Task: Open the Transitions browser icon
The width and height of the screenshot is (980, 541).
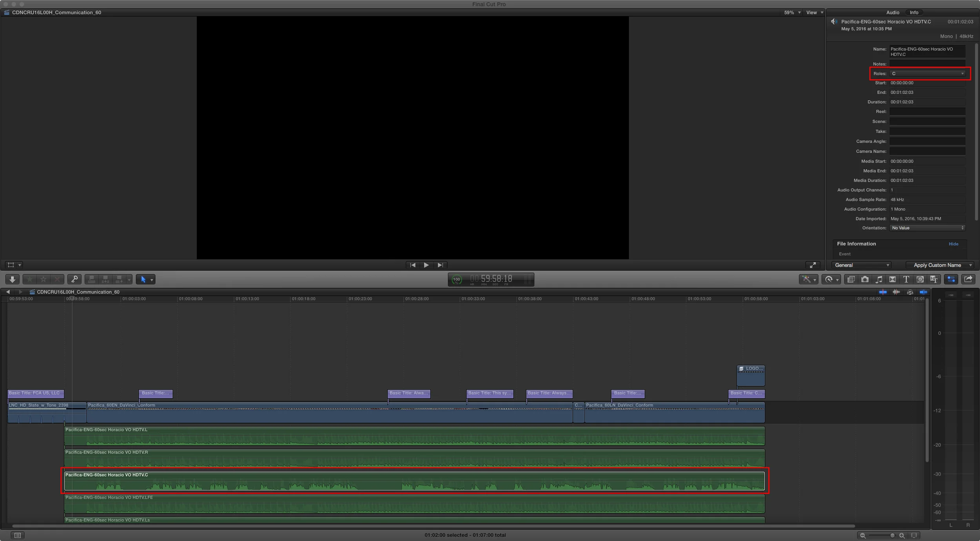Action: pos(893,280)
